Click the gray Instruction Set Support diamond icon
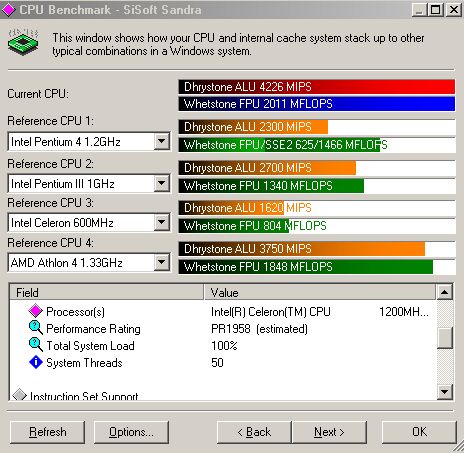464x453 pixels. pos(19,395)
